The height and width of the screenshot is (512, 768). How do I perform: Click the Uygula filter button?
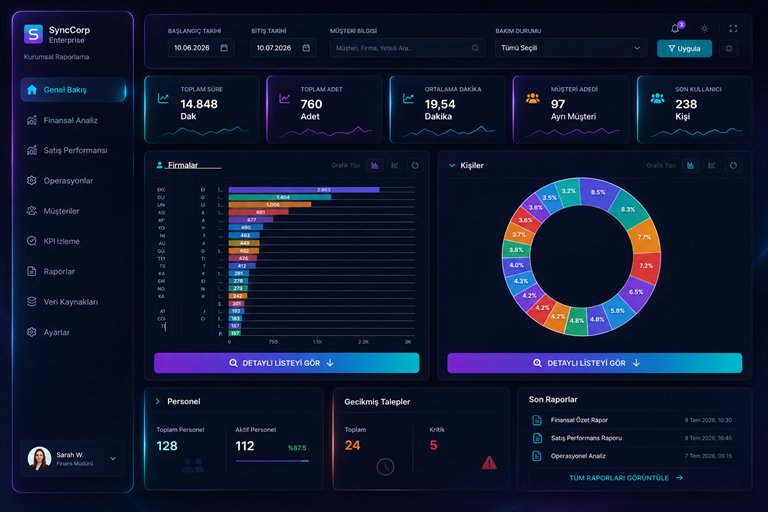pyautogui.click(x=684, y=49)
